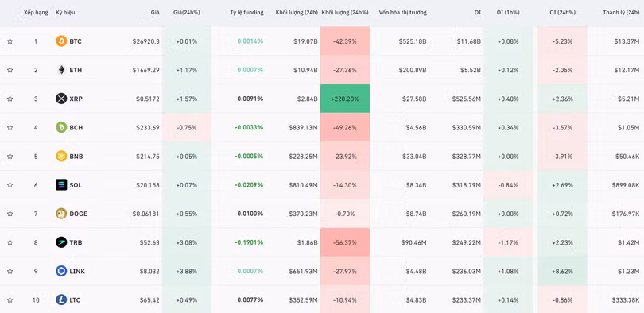The width and height of the screenshot is (644, 313).
Task: Sort by Thanh lý (24h) column header
Action: point(621,12)
